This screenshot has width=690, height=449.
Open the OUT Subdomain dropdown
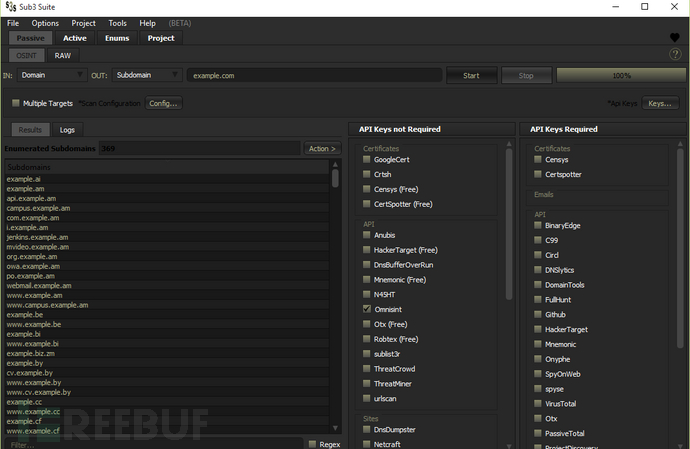147,75
